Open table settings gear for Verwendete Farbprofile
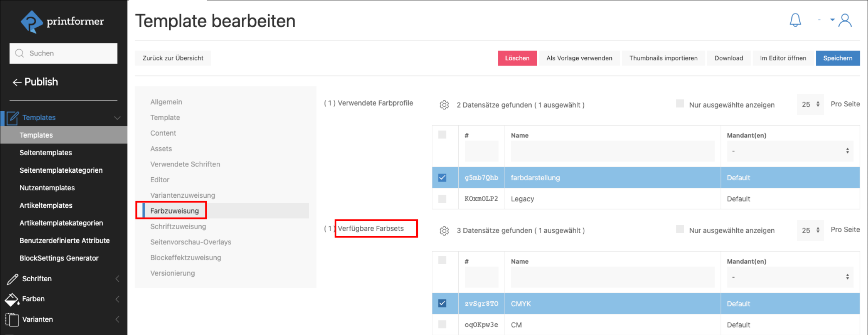Screen dimensions: 868x335 444,105
